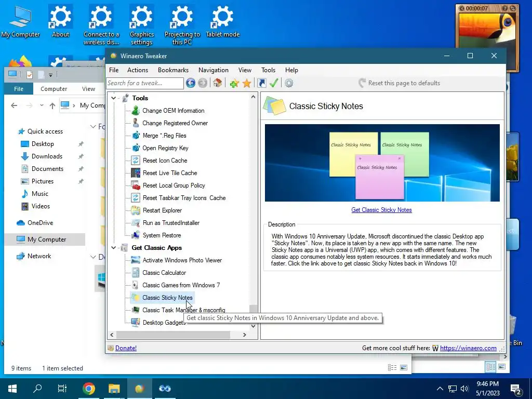Click the Task View taskbar icon
532x399 pixels.
pyautogui.click(x=62, y=389)
